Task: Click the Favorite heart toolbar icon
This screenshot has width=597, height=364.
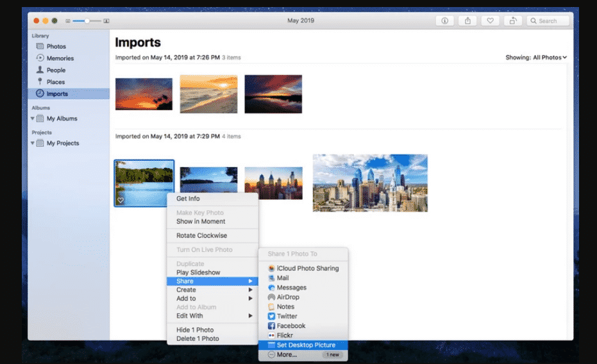Action: [x=490, y=21]
